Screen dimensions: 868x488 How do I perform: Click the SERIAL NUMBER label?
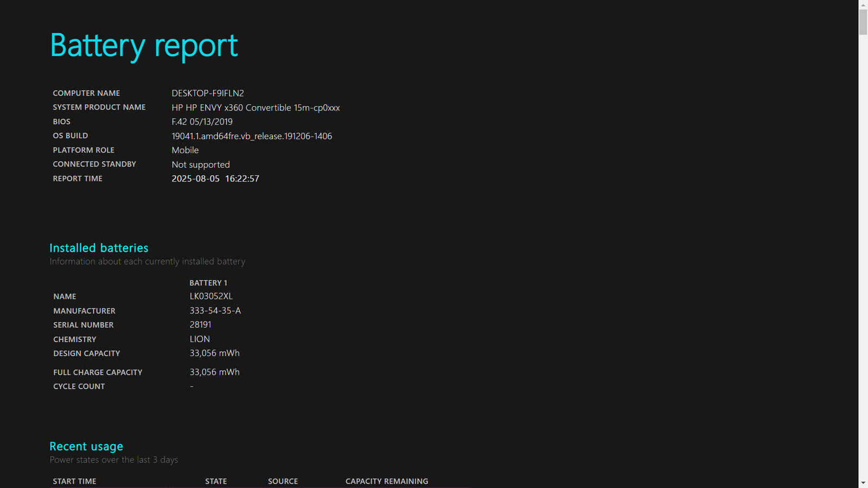[84, 325]
